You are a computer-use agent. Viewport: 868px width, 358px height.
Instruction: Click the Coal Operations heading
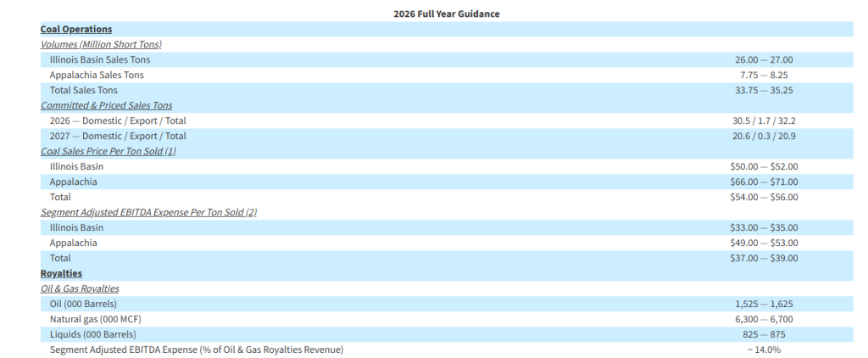pyautogui.click(x=76, y=29)
